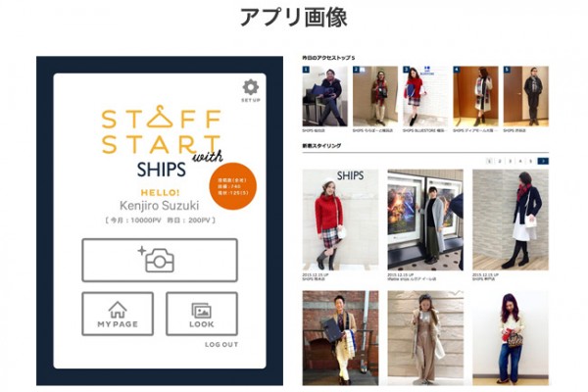Open the rank 4 access top thumbnail

click(x=475, y=96)
